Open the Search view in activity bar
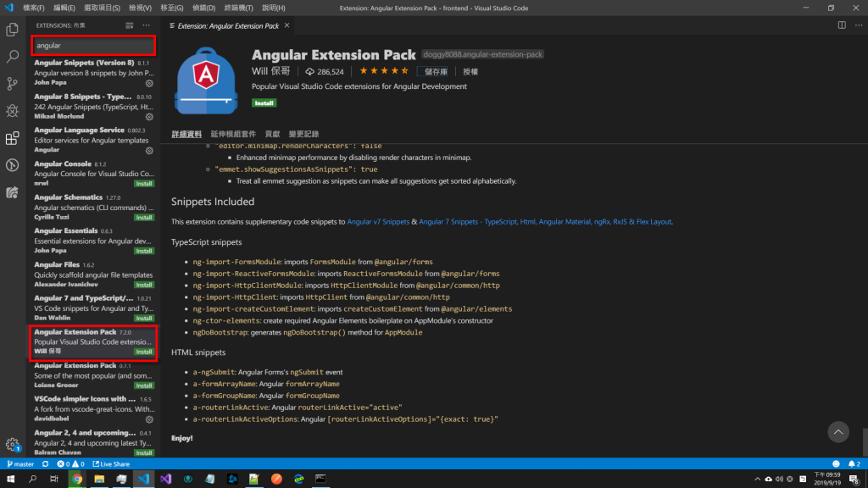The width and height of the screenshot is (868, 488). pyautogui.click(x=12, y=57)
